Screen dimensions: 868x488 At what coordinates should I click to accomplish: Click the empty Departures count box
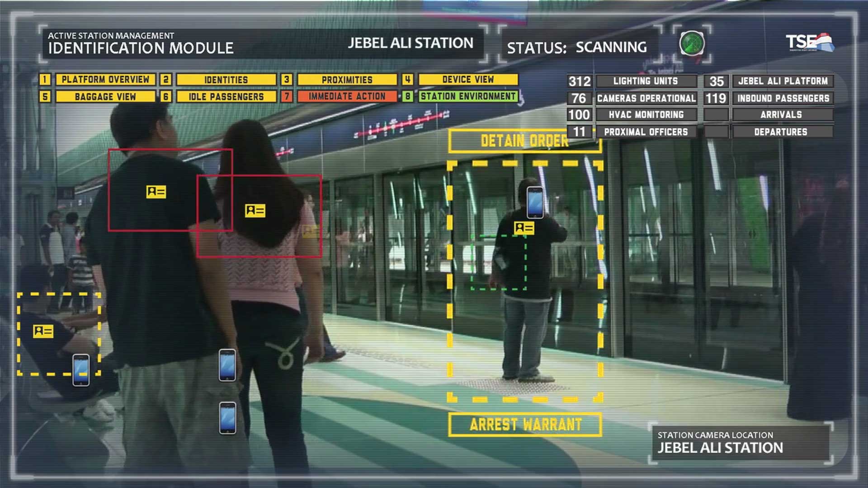717,132
